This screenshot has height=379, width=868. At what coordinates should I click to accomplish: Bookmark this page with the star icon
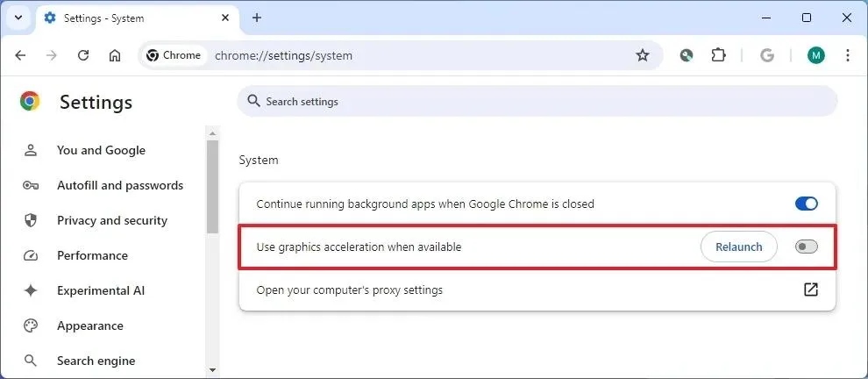point(643,55)
